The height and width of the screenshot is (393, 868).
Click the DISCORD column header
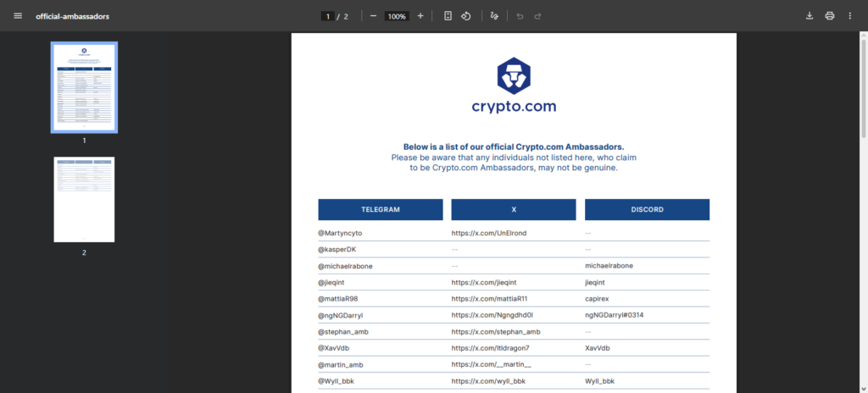[647, 210]
